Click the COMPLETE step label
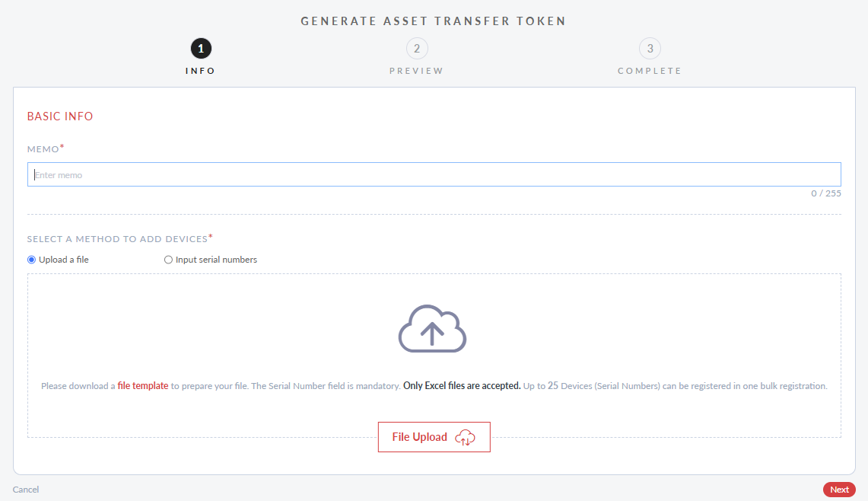Image resolution: width=868 pixels, height=501 pixels. click(650, 70)
